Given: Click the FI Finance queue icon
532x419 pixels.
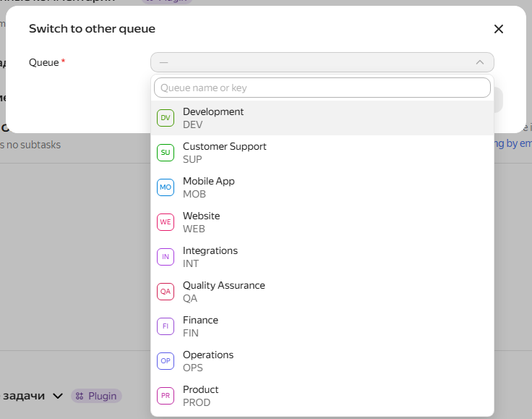Looking at the screenshot, I should pyautogui.click(x=166, y=326).
